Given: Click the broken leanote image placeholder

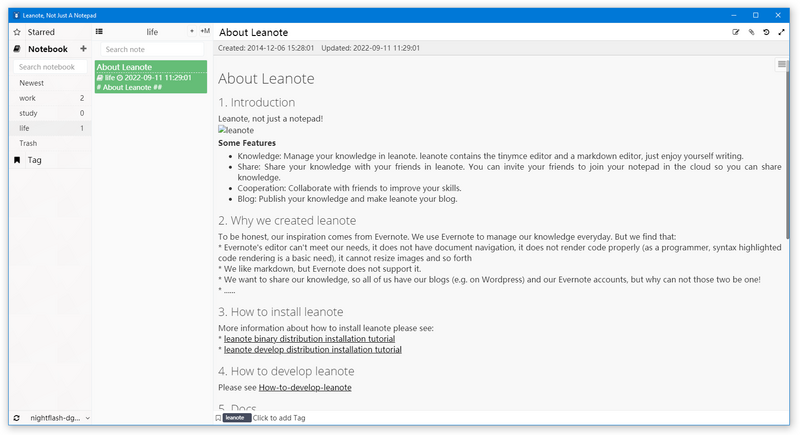Looking at the screenshot, I should (x=236, y=130).
